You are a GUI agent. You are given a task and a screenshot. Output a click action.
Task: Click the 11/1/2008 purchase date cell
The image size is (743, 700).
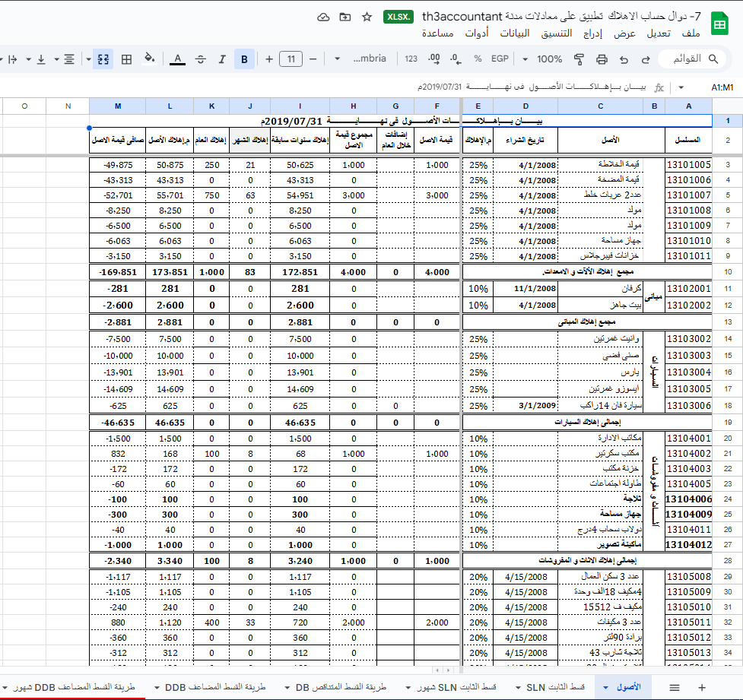(x=525, y=288)
